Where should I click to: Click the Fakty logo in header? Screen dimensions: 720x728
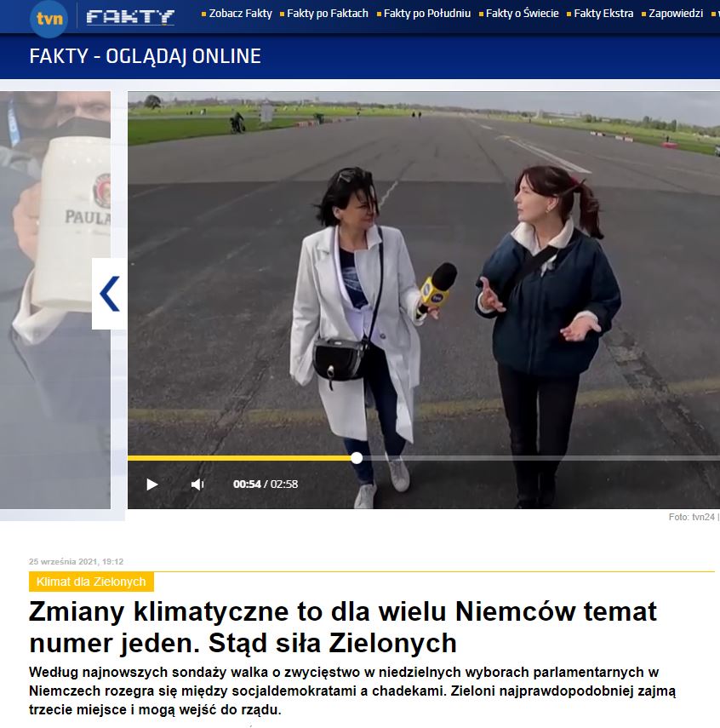click(130, 17)
